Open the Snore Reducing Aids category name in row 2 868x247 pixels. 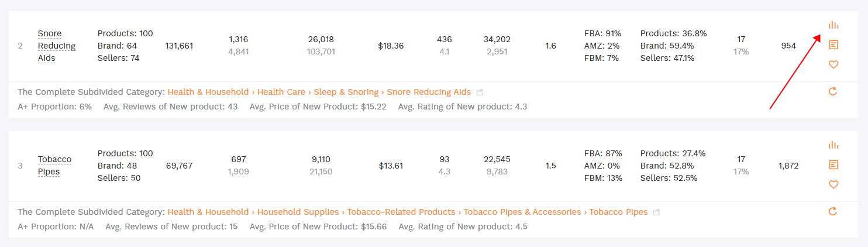(57, 46)
